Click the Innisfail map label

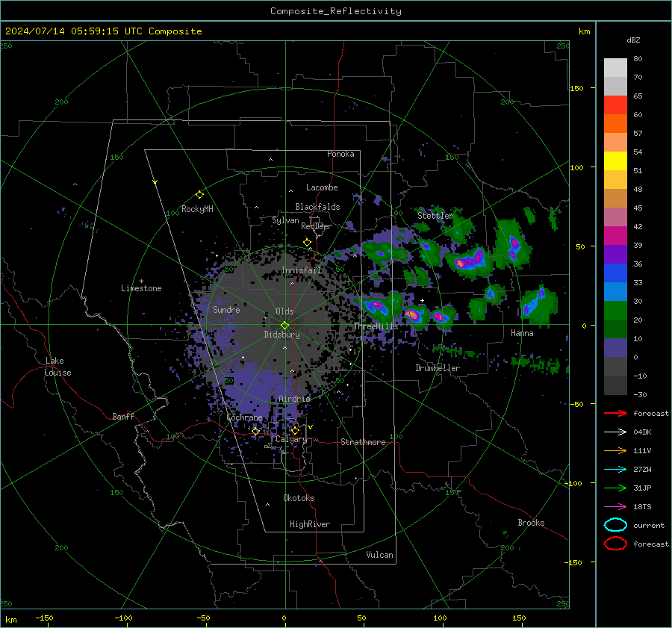click(302, 270)
